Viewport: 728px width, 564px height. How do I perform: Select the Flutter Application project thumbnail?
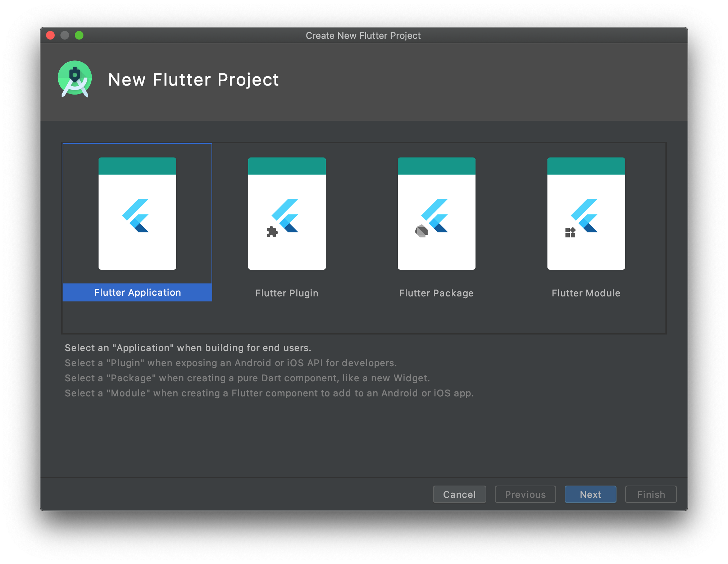point(137,213)
